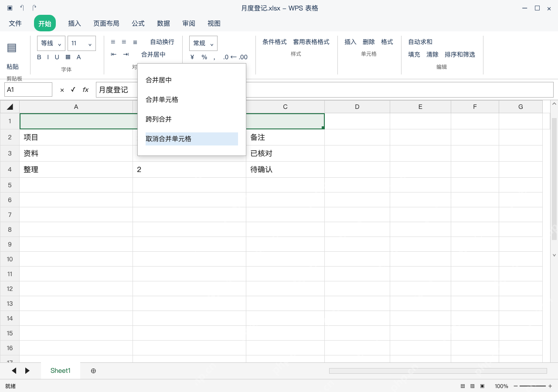Open the 文件 menu
558x392 pixels.
pos(15,24)
